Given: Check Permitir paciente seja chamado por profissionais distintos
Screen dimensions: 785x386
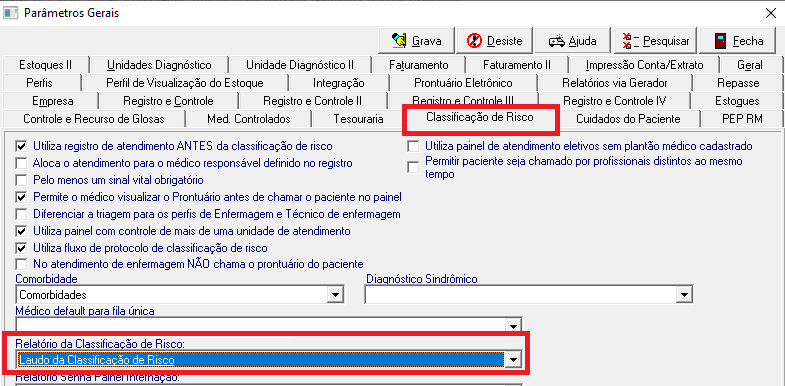Looking at the screenshot, I should (413, 167).
